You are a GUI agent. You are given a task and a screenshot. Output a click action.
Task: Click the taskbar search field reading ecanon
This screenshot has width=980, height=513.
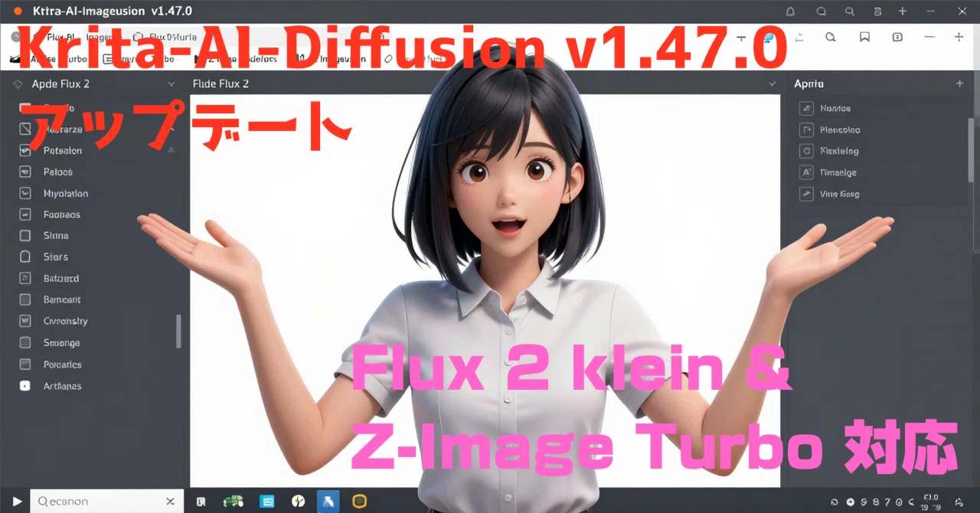(107, 502)
